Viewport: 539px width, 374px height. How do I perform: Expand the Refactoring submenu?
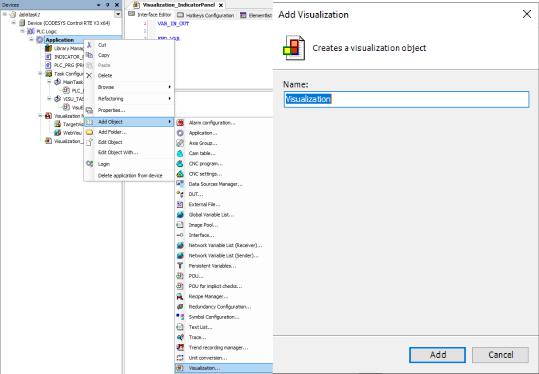[x=130, y=99]
